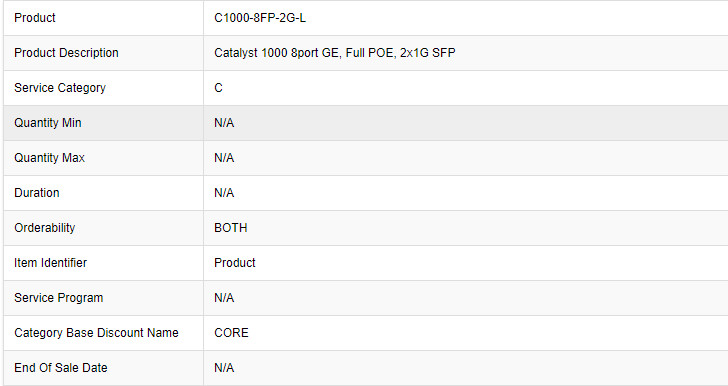Click the Quantity Min N/A value
Viewport: 728px width, 386px height.
click(x=224, y=123)
